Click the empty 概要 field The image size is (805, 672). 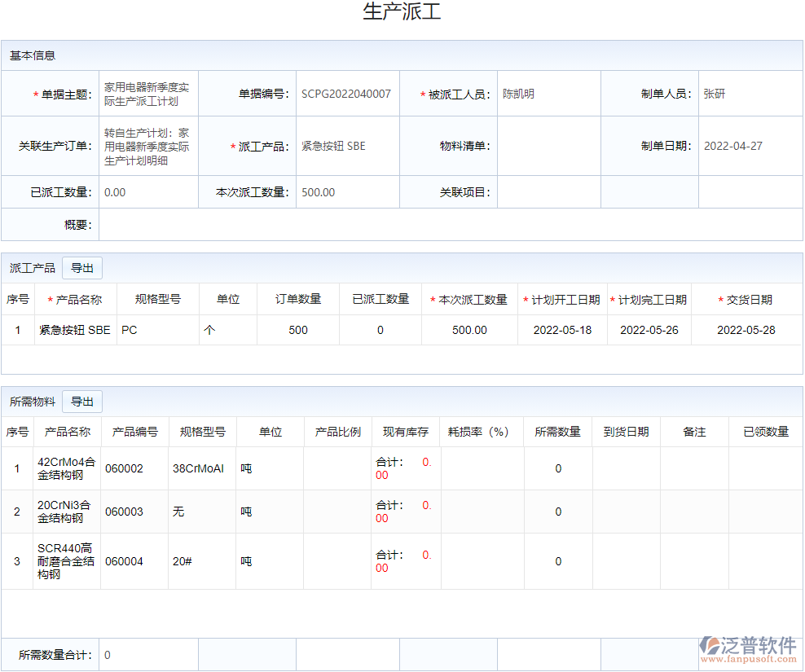[x=450, y=225]
